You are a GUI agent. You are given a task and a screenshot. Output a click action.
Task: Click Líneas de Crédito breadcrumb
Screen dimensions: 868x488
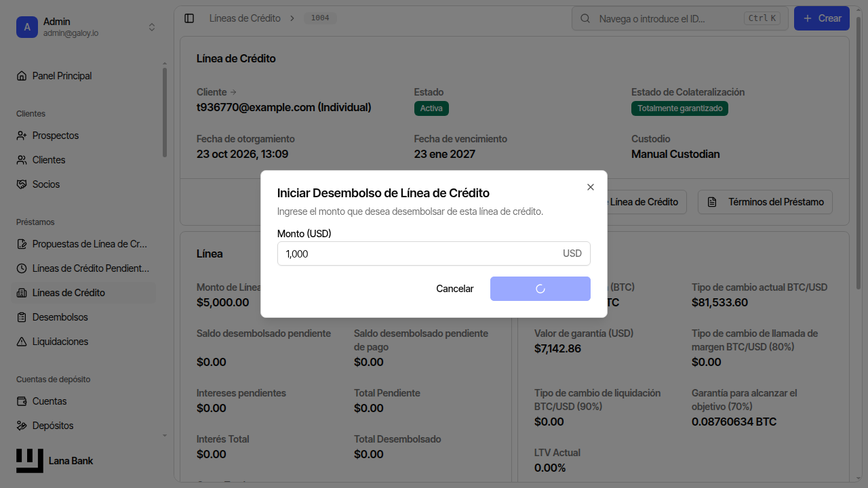245,18
